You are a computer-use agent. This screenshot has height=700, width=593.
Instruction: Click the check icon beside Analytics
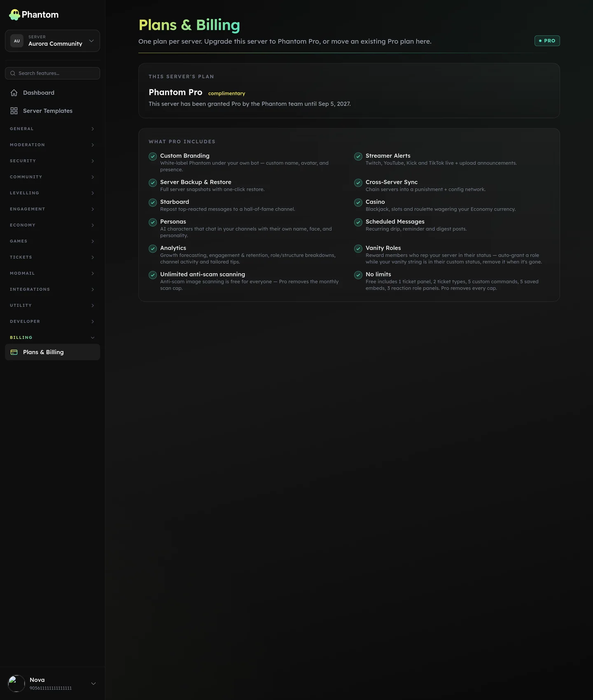click(153, 249)
